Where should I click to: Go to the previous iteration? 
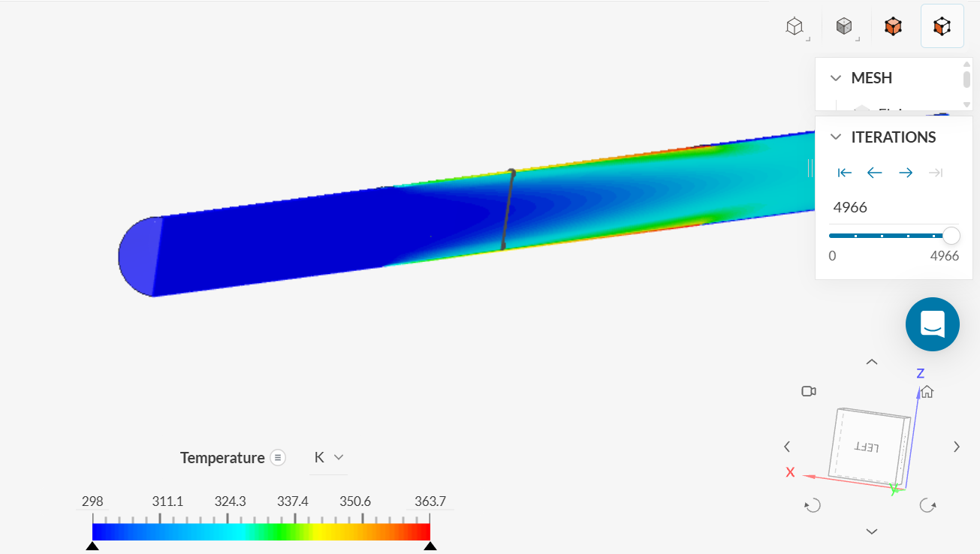(x=875, y=173)
